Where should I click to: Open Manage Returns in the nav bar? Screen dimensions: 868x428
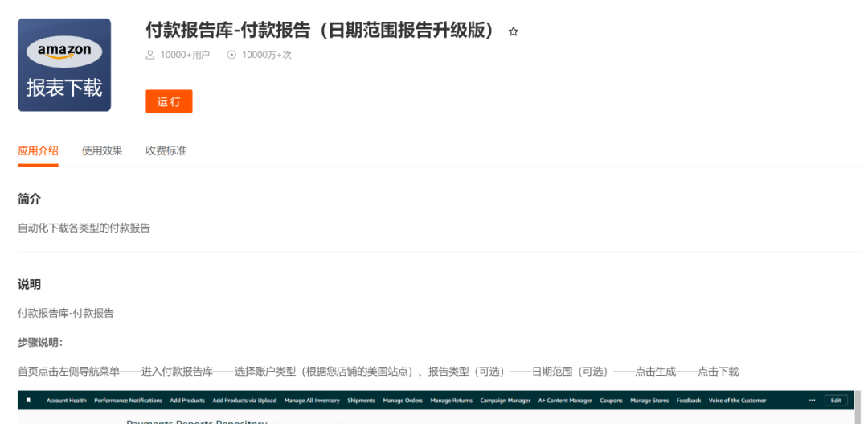pyautogui.click(x=452, y=401)
